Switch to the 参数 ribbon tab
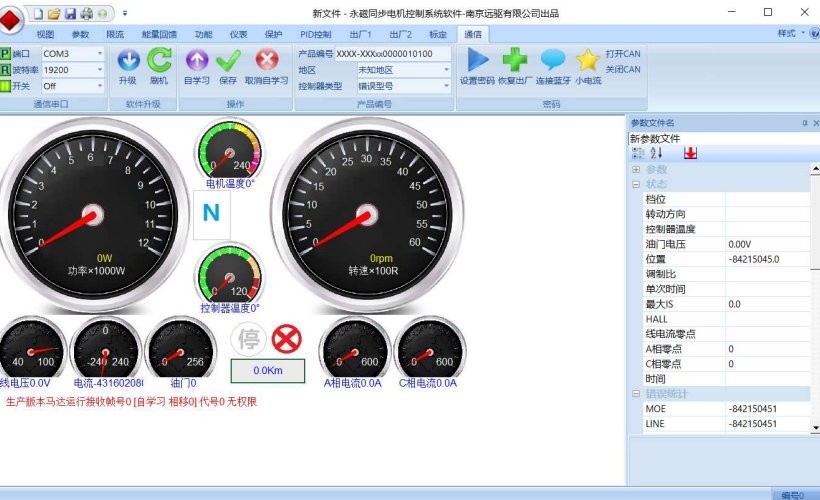Screen dimensions: 820x500 pos(81,35)
